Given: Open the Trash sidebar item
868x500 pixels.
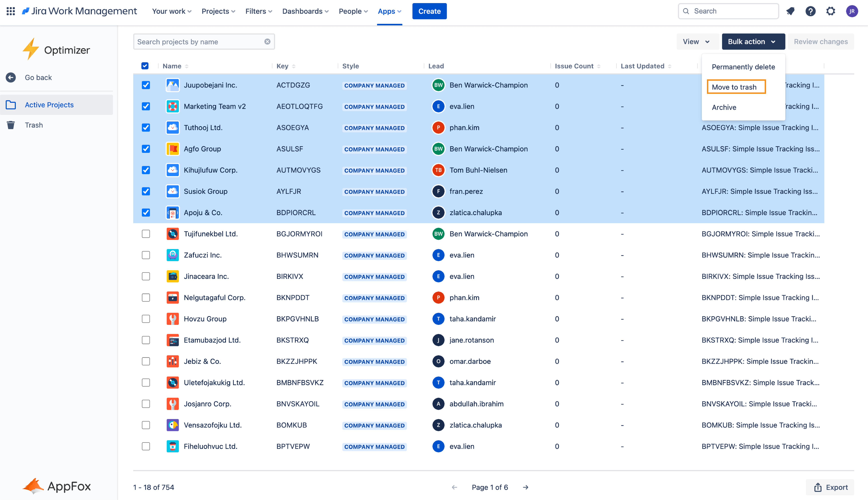Looking at the screenshot, I should 34,125.
